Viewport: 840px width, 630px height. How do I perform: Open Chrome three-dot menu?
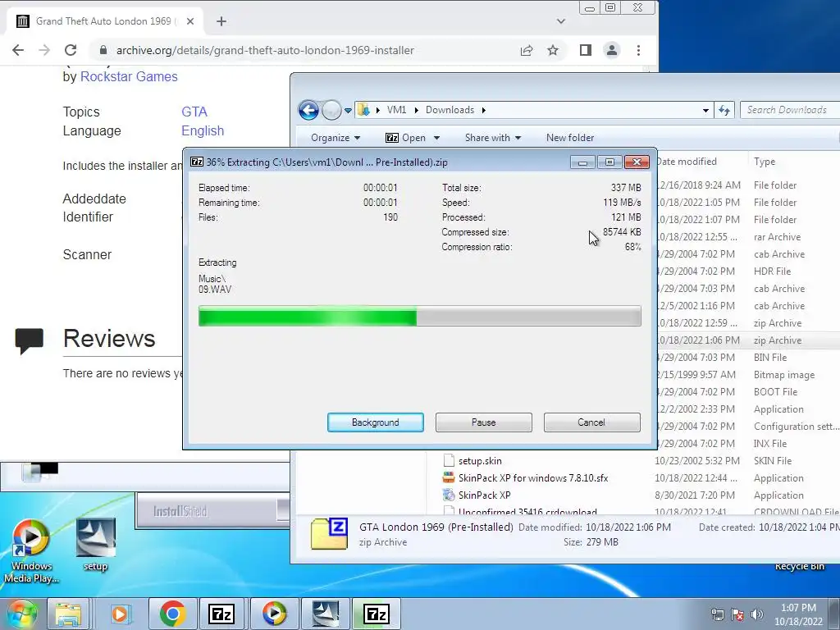(638, 50)
